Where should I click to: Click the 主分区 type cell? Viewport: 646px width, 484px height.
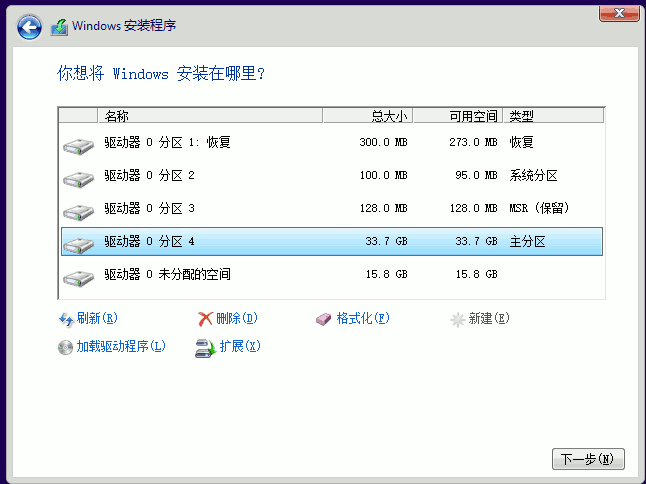527,242
